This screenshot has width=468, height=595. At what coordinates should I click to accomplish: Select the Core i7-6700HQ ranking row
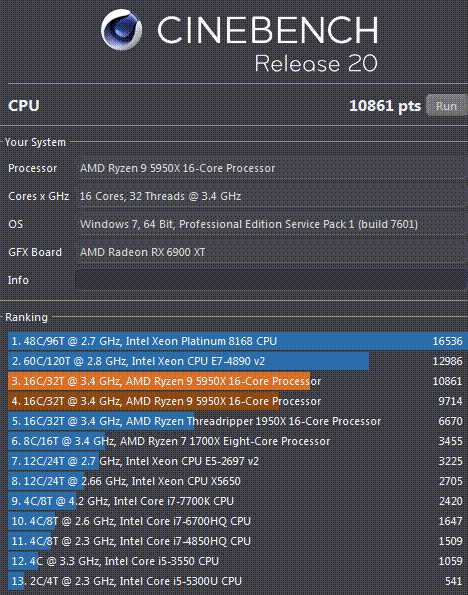coord(238,521)
